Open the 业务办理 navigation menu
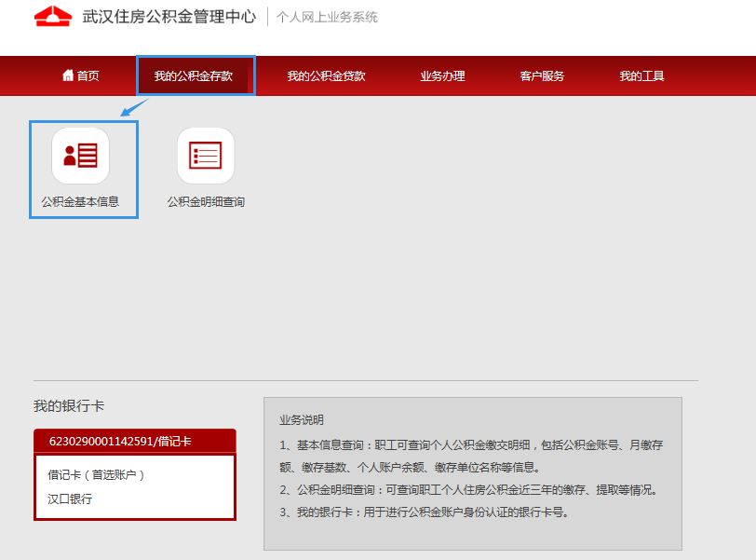Image resolution: width=756 pixels, height=560 pixels. click(x=442, y=76)
